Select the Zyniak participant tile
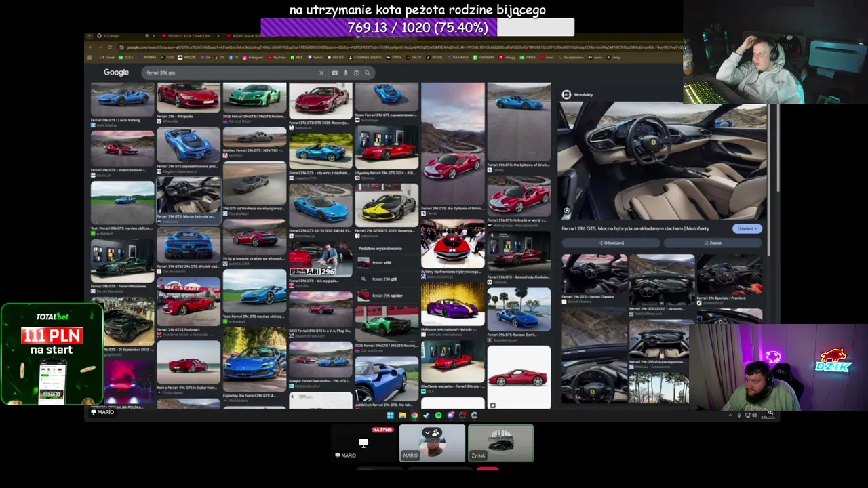Screen dimensions: 868x488 (x=501, y=443)
